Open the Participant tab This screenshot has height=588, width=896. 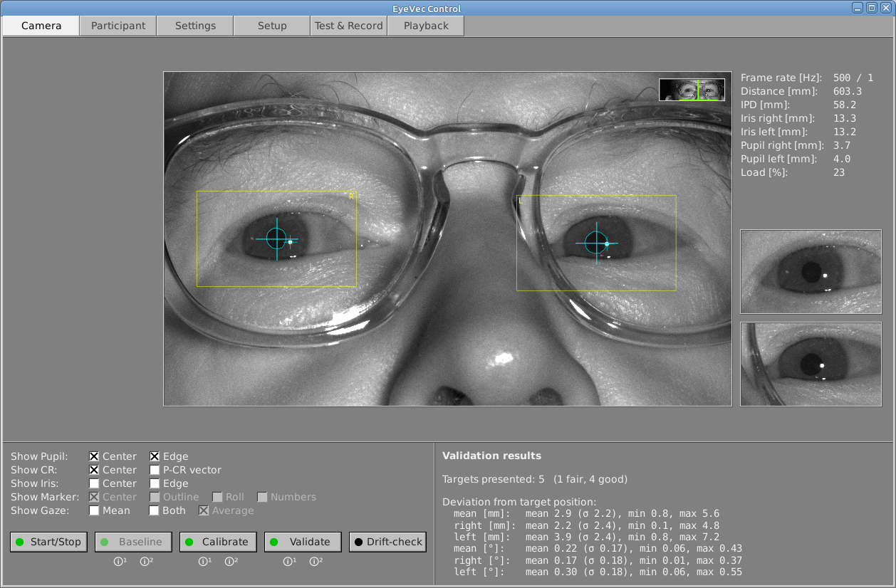click(118, 26)
